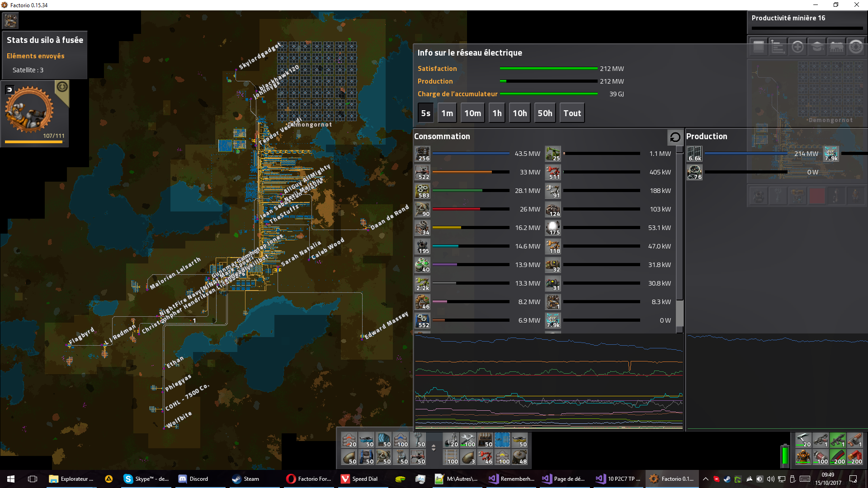This screenshot has height=488, width=868.
Task: Click the 118-count yellow inserter icon
Action: point(553,246)
